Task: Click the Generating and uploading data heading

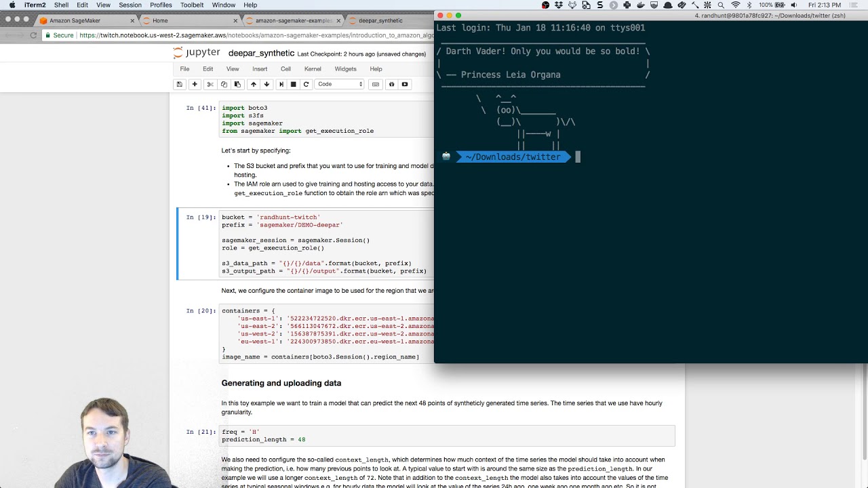Action: [281, 383]
